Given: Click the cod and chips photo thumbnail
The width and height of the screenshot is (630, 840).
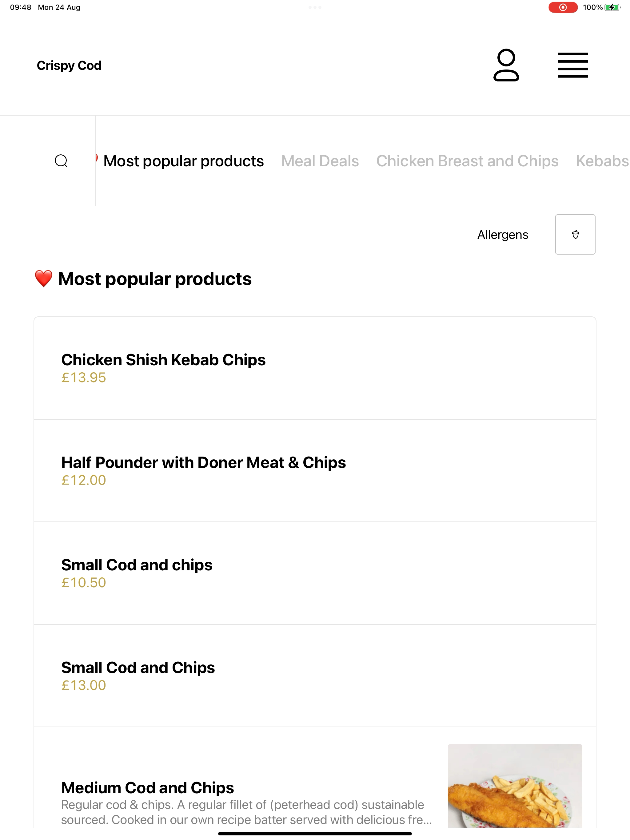Looking at the screenshot, I should pyautogui.click(x=515, y=786).
